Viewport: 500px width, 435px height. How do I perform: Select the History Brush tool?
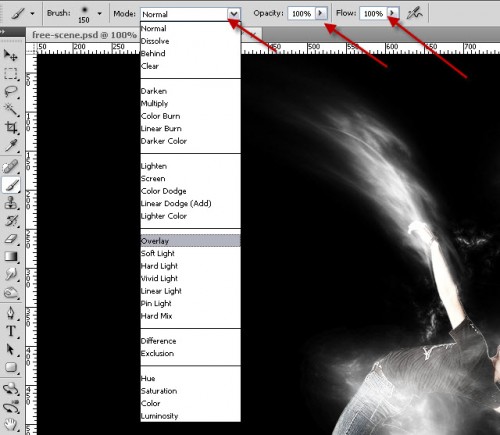[11, 221]
